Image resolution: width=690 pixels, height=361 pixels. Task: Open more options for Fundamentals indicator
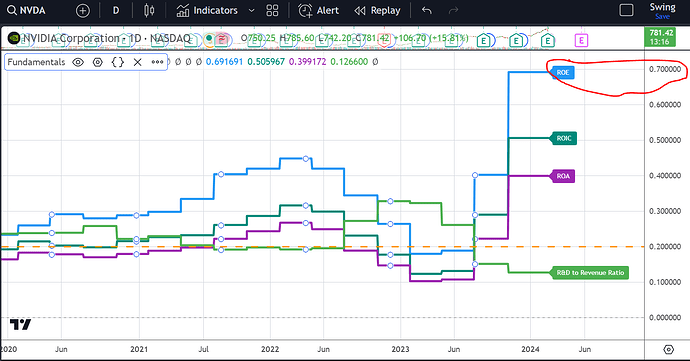pos(157,62)
